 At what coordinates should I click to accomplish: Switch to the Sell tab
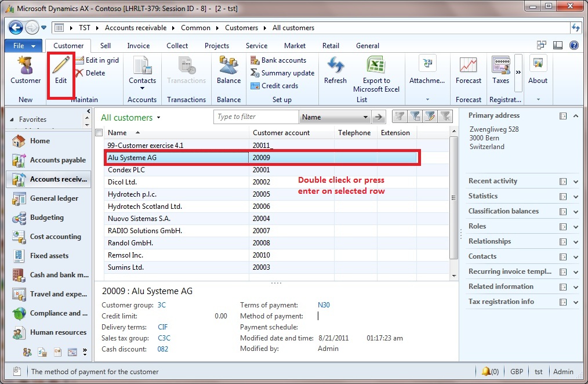106,45
